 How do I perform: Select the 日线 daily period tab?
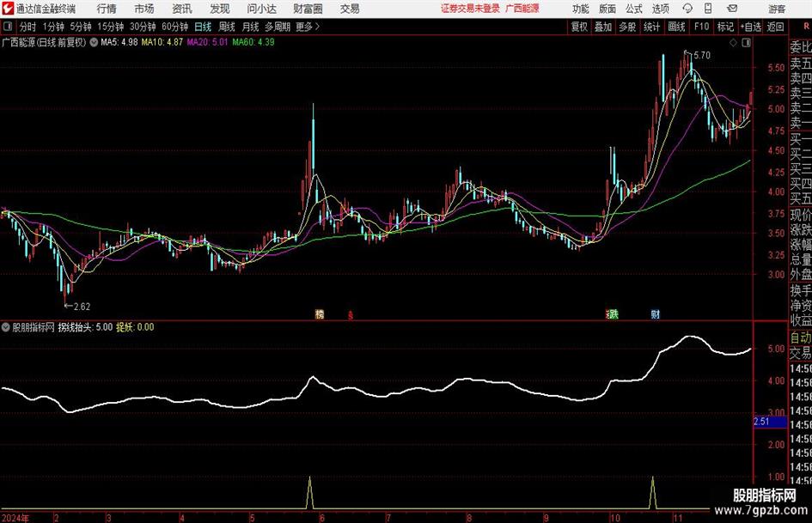203,27
